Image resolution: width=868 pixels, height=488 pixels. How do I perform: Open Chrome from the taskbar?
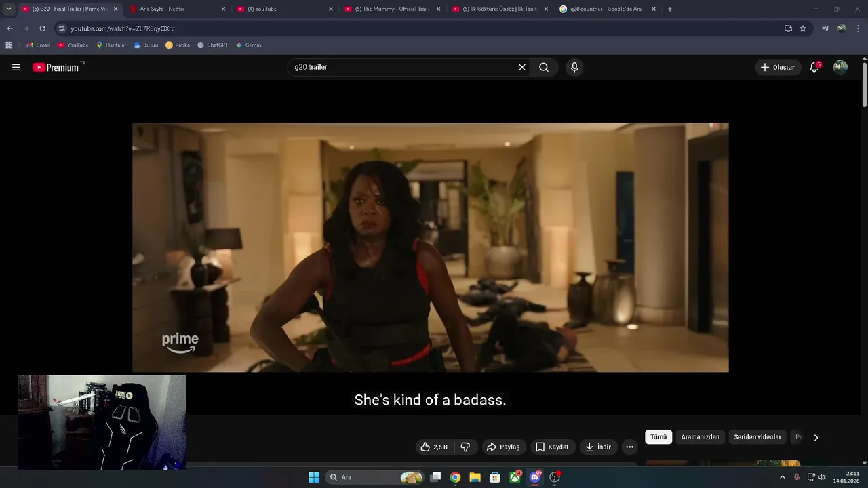coord(455,477)
